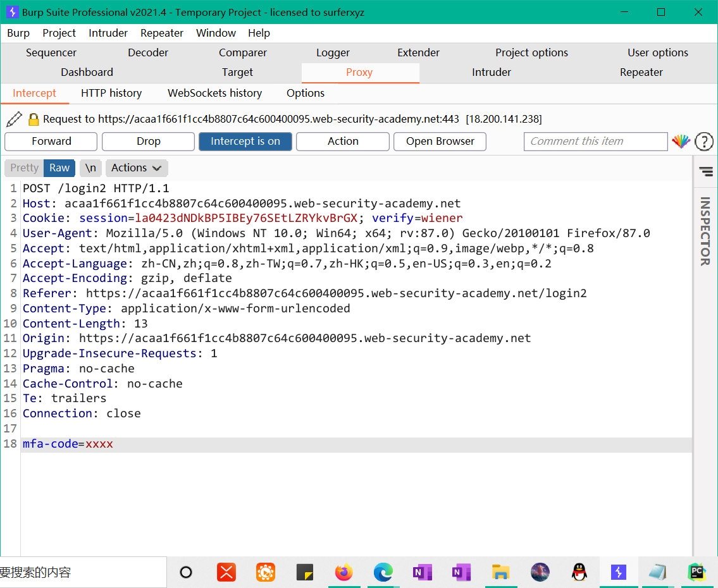Switch to Burp Suite taskbar icon
Viewport: 718px width, 588px height.
(x=619, y=572)
